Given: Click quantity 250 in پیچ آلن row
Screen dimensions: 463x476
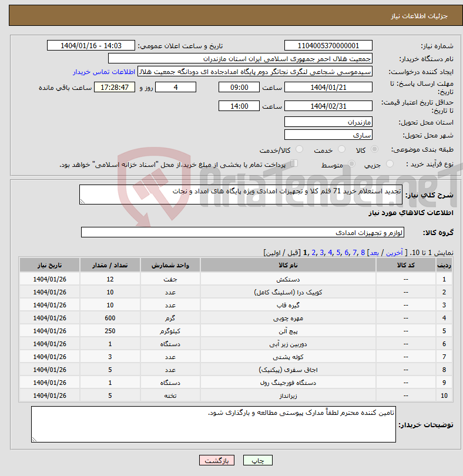Looking at the screenshot, I should point(110,331).
